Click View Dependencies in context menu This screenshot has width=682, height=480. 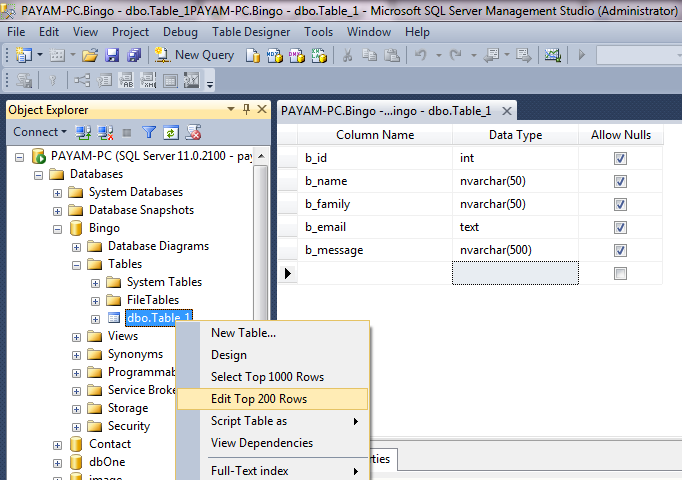(273, 443)
